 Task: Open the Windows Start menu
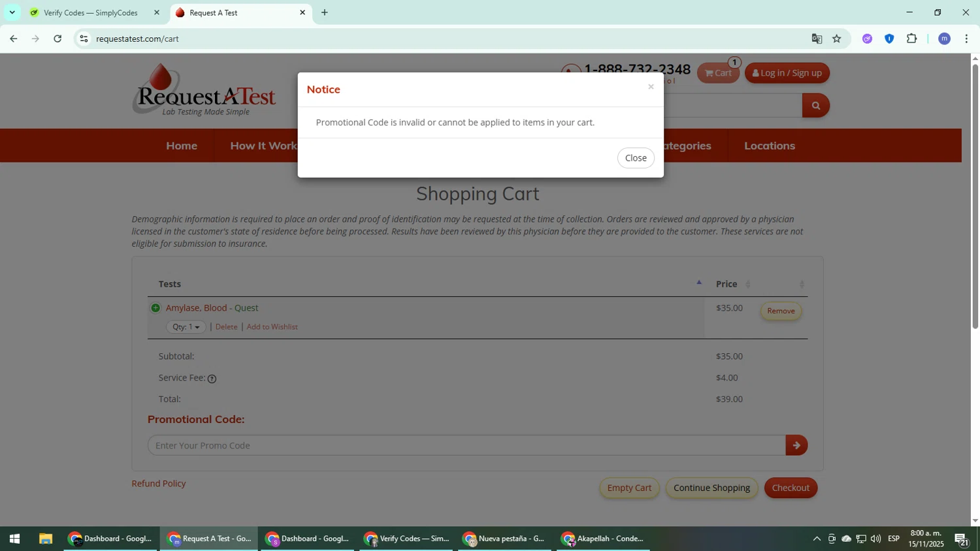pyautogui.click(x=14, y=539)
